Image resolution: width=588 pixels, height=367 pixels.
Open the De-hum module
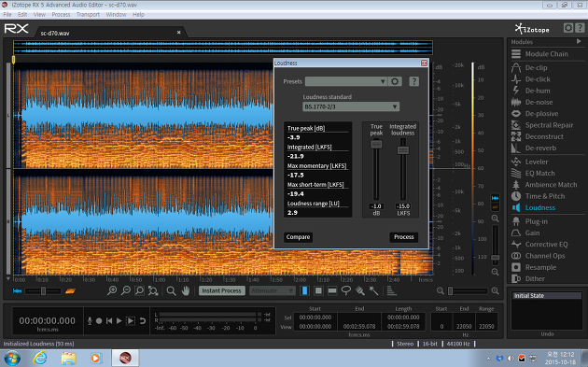point(531,91)
